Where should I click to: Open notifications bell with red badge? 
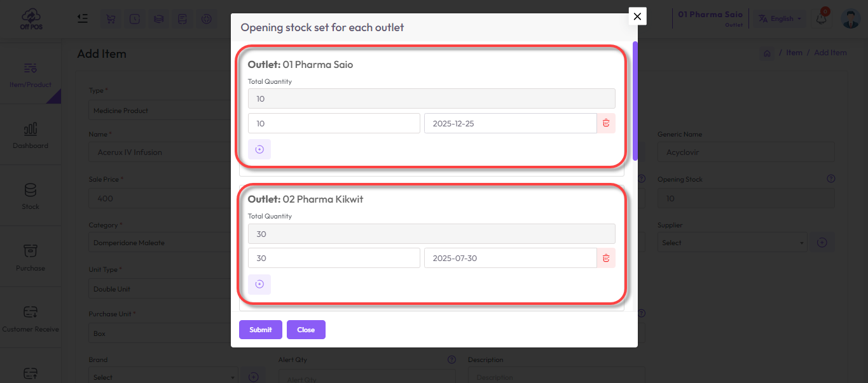tap(821, 18)
